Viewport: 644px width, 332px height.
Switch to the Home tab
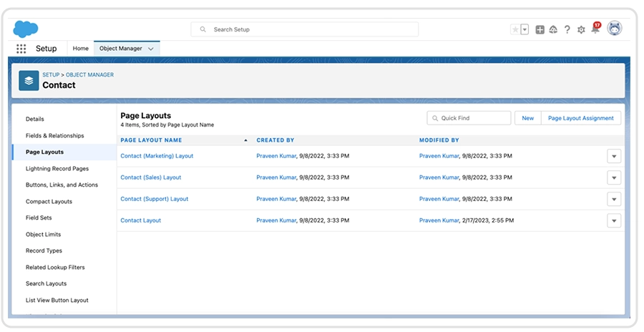[x=81, y=49]
